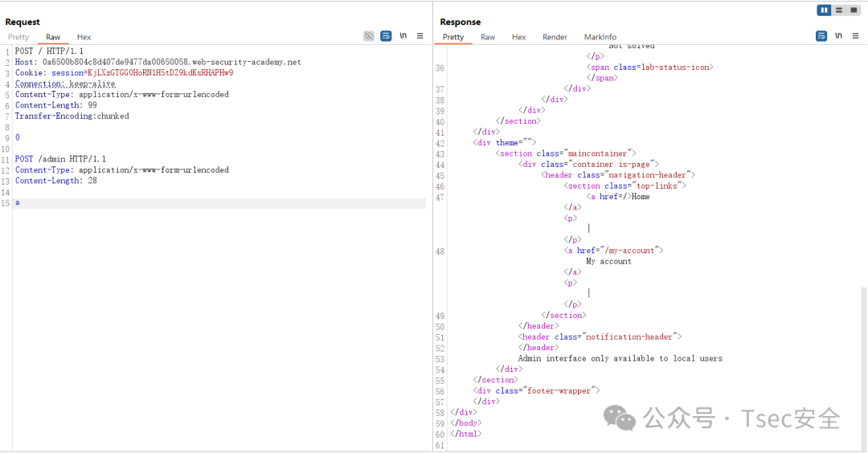Screen dimensions: 868x453
Task: Switch to the Hex tab in Response
Action: coord(518,37)
